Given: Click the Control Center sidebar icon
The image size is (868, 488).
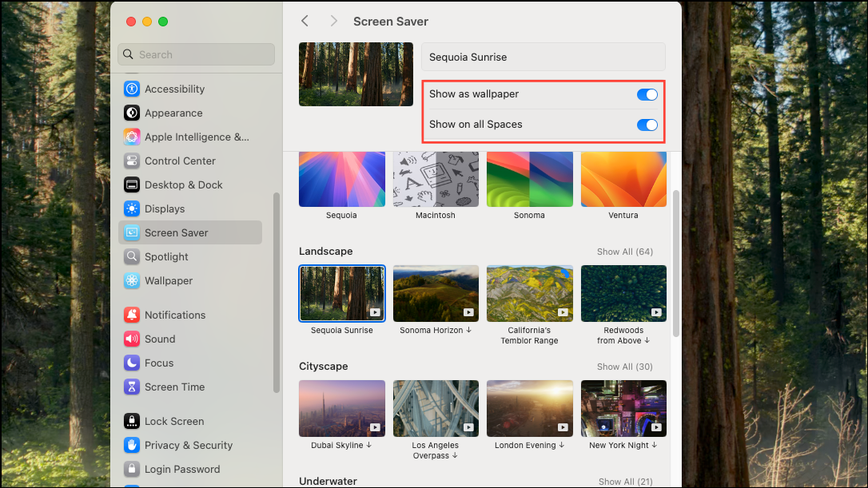Looking at the screenshot, I should click(132, 161).
